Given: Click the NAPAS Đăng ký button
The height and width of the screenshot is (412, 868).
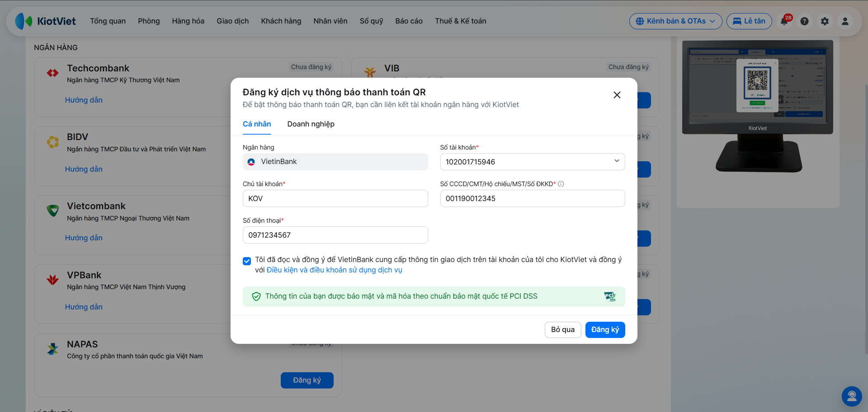Looking at the screenshot, I should 307,380.
